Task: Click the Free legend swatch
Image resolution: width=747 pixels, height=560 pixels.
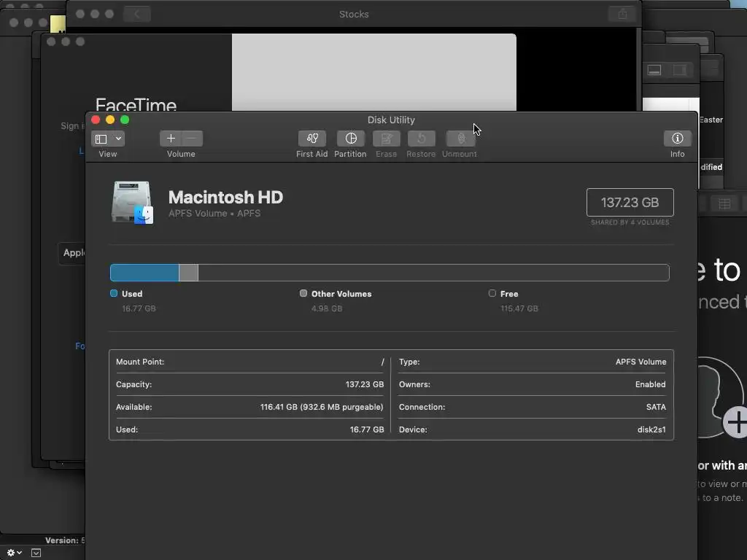Action: click(x=492, y=293)
